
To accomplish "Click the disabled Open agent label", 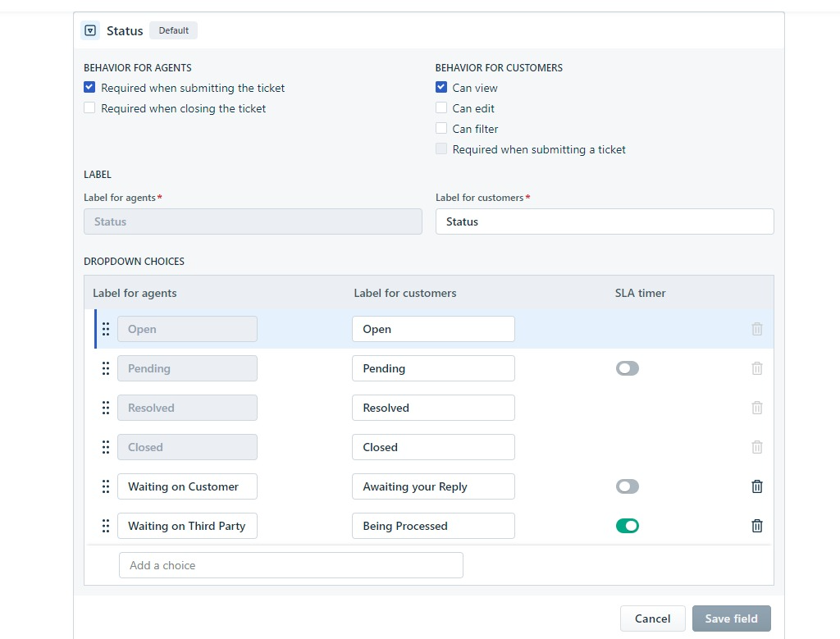I will pyautogui.click(x=187, y=329).
